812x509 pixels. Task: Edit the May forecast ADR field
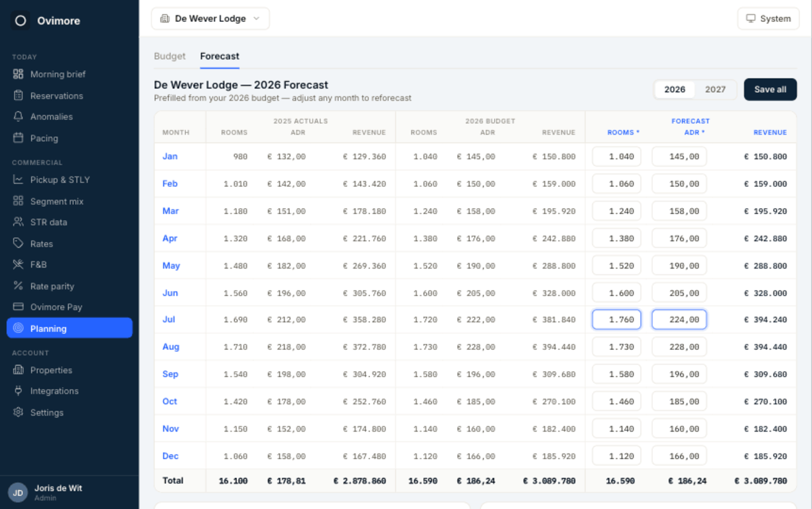click(x=679, y=265)
